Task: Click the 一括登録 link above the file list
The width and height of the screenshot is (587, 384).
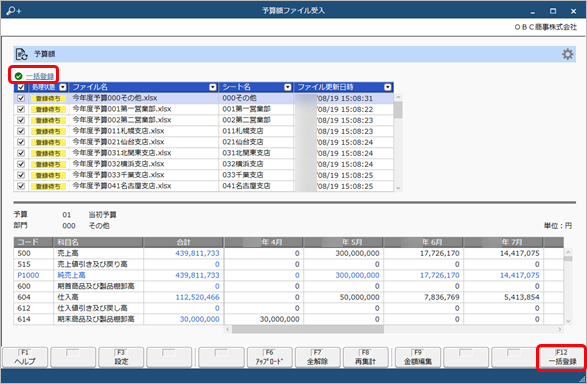Action: pos(40,76)
